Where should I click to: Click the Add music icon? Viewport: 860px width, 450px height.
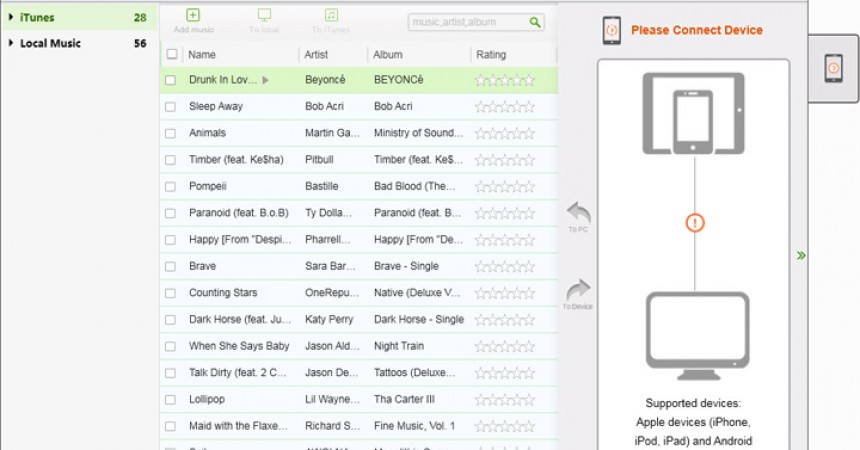pyautogui.click(x=193, y=15)
